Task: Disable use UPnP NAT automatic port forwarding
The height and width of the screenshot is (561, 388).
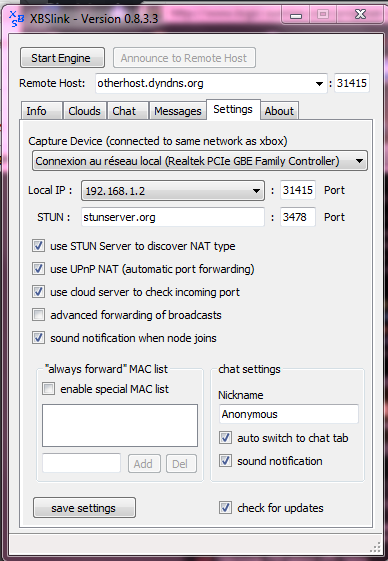Action: (38, 269)
